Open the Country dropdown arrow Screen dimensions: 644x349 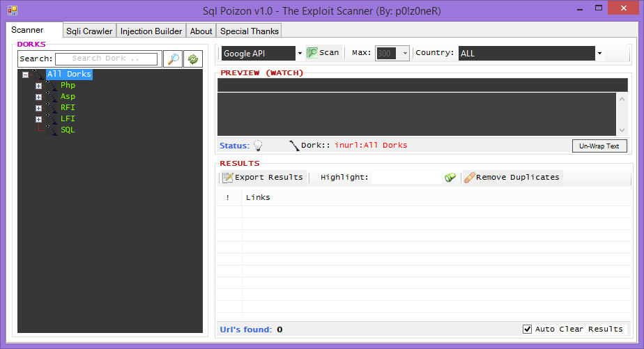(x=599, y=54)
